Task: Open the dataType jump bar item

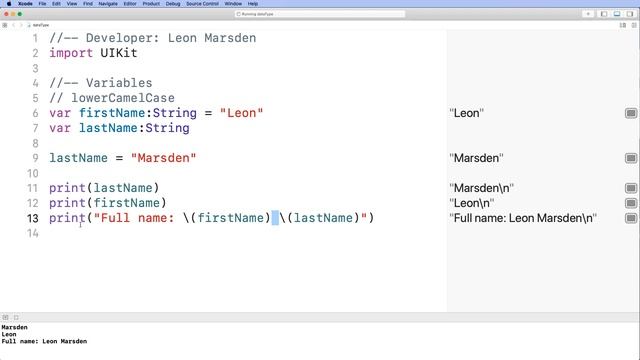Action: (x=38, y=25)
